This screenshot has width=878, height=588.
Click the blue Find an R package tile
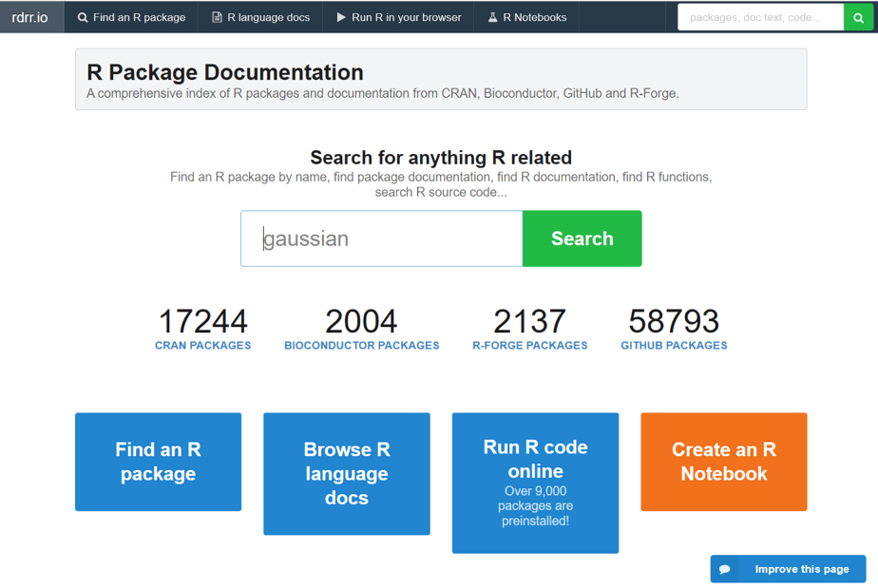(158, 462)
